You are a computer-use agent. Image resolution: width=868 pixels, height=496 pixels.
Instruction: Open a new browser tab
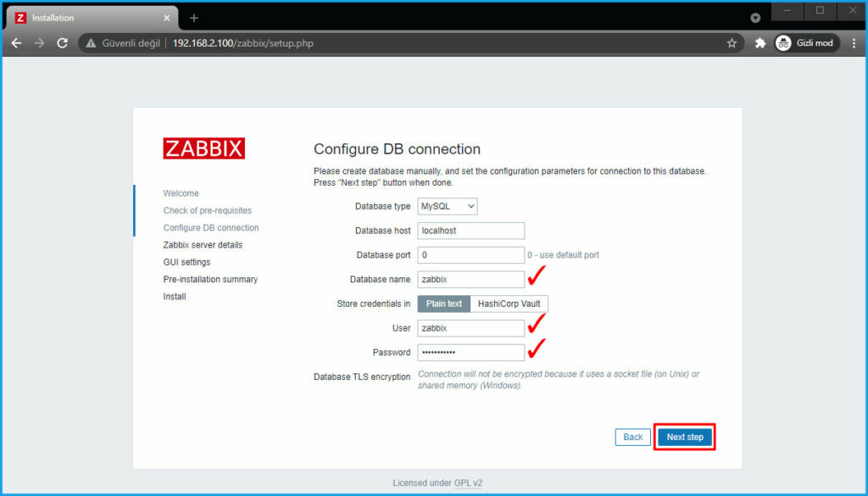pyautogui.click(x=194, y=19)
